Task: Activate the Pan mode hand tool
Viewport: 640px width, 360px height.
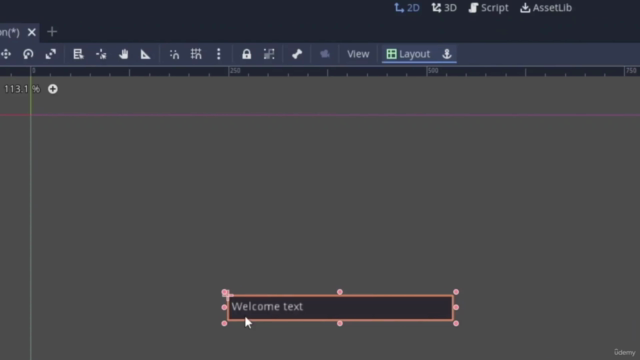Action: tap(123, 54)
